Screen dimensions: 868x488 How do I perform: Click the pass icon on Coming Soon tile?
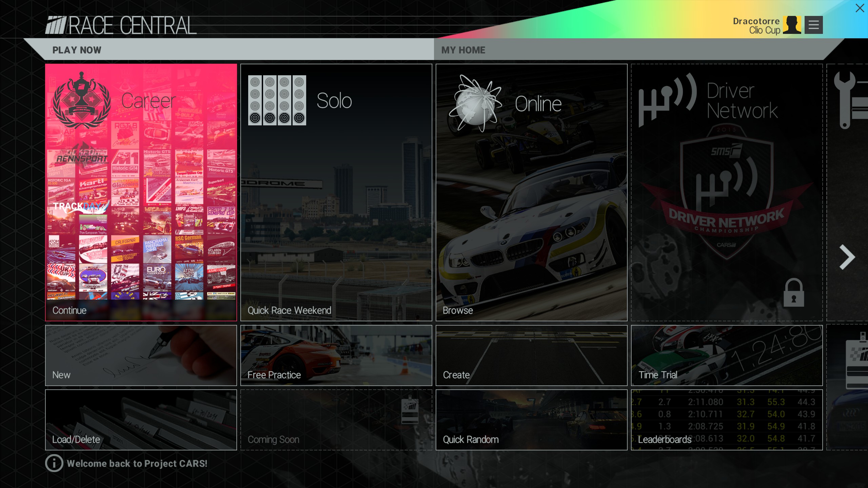pos(410,409)
